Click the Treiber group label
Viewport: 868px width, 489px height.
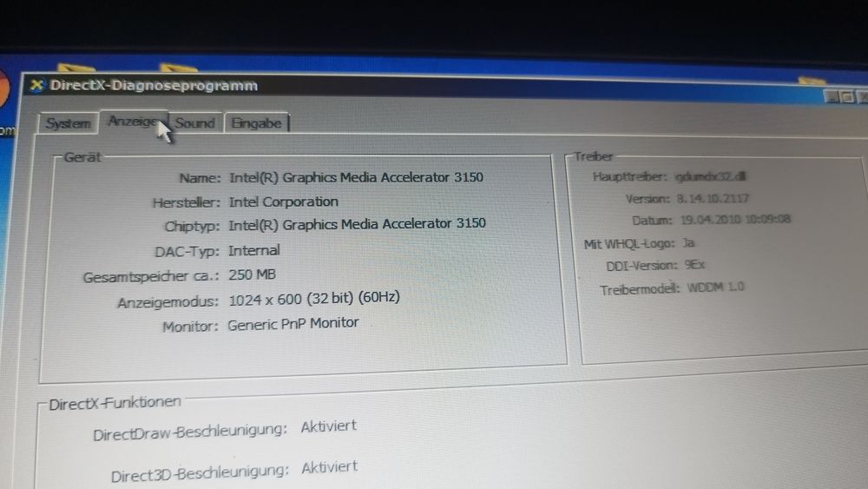[594, 156]
